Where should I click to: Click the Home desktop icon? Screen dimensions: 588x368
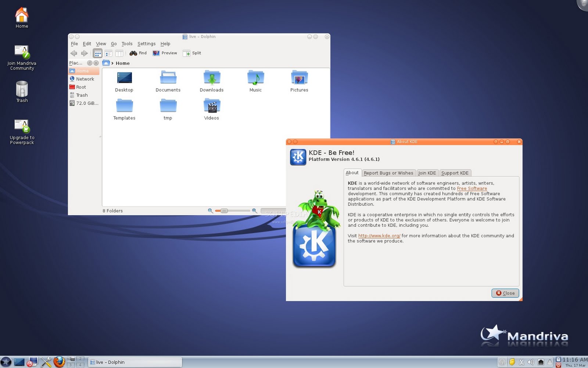pos(22,18)
